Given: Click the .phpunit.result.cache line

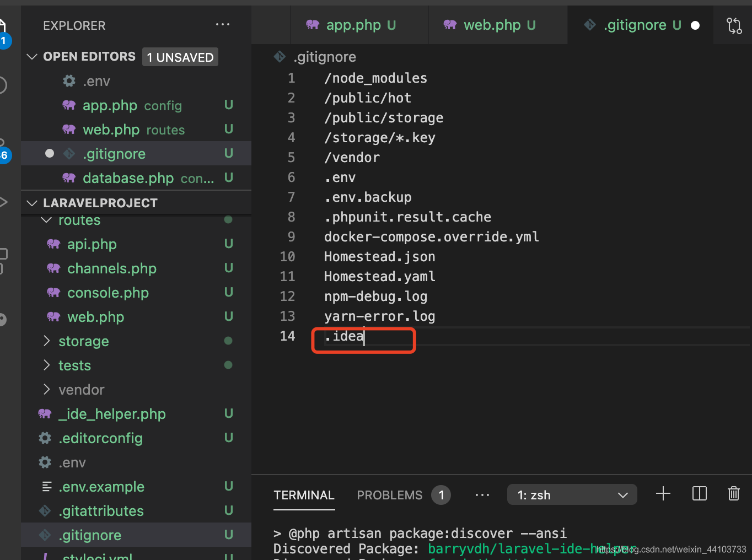Looking at the screenshot, I should (x=407, y=217).
